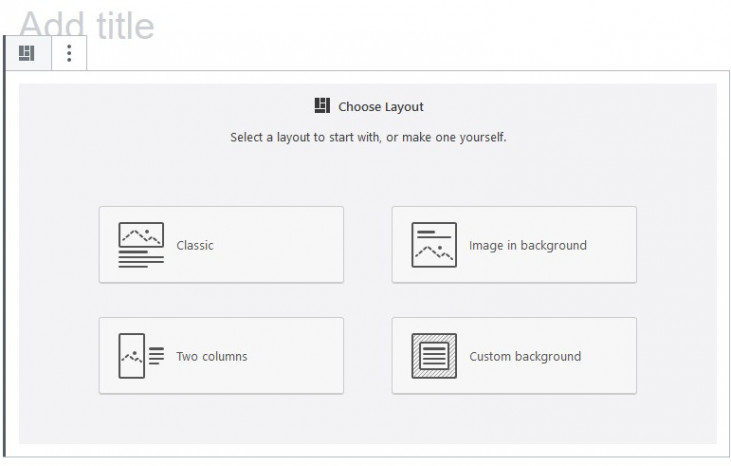Select the Classic layout thumbnail icon
Screen dimensions: 731x466
tap(141, 245)
